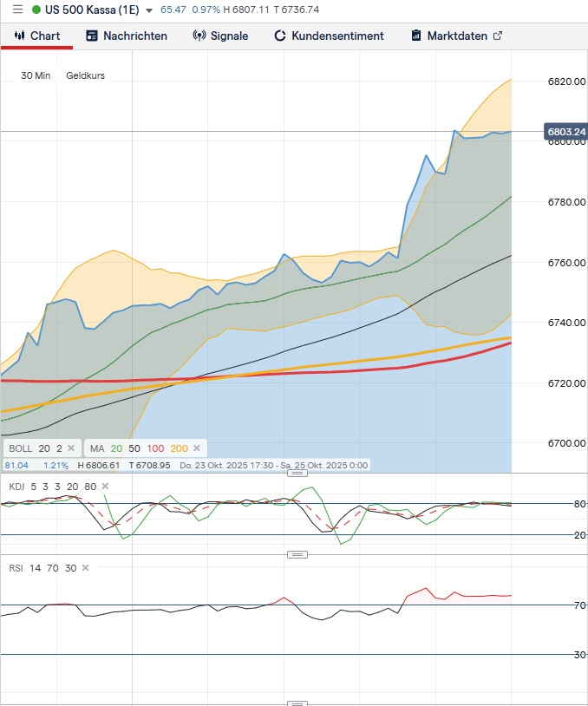
Task: Open the hamburger menu icon
Action: click(17, 10)
